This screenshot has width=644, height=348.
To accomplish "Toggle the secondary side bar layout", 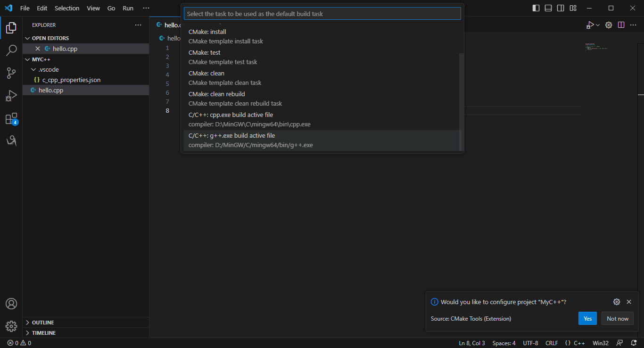I will pyautogui.click(x=561, y=8).
